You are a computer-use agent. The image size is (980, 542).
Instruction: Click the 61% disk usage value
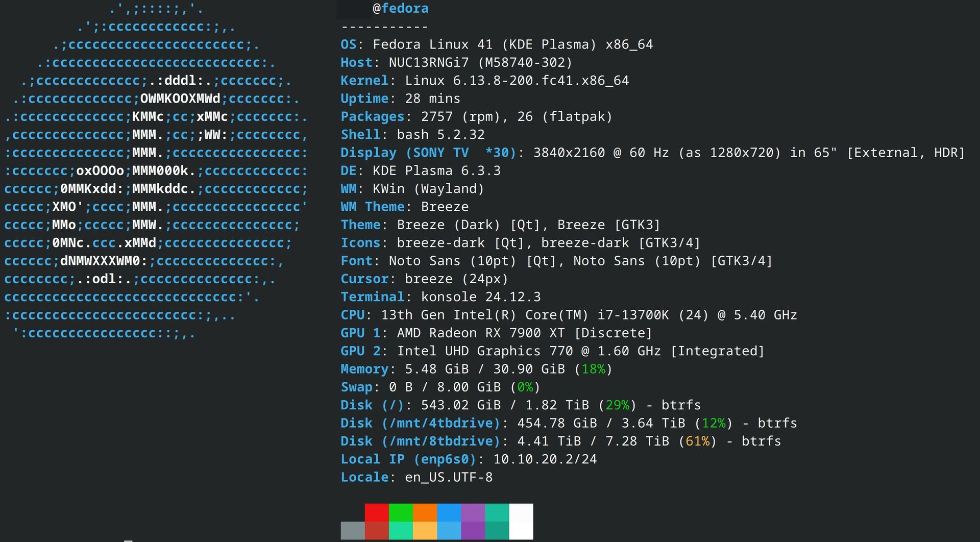tap(697, 441)
